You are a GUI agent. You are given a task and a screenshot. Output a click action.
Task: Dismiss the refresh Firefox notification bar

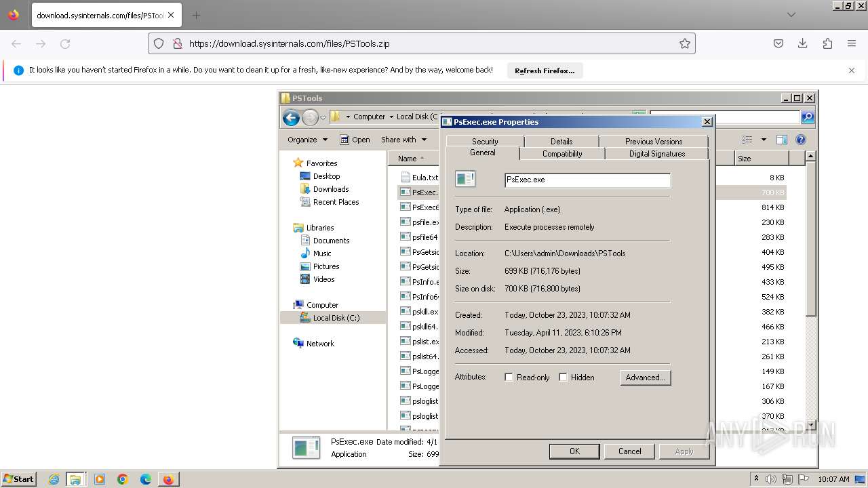(852, 70)
